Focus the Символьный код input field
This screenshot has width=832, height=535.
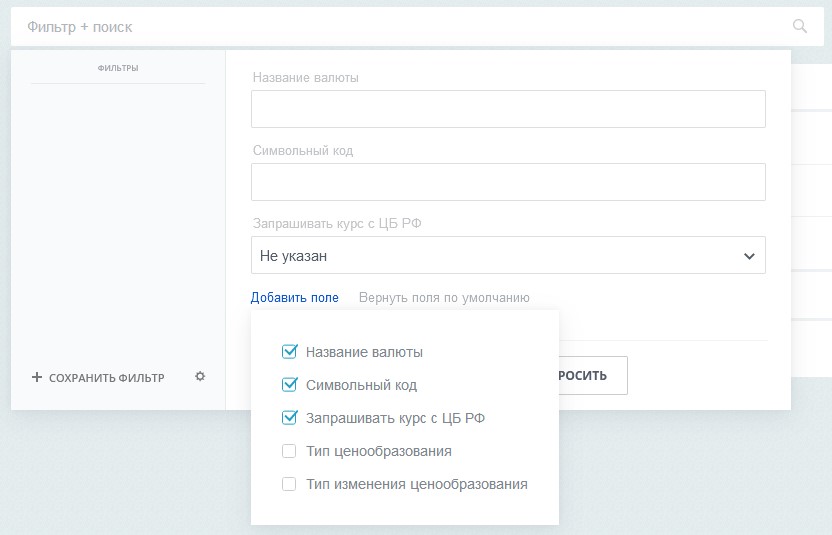pos(508,182)
